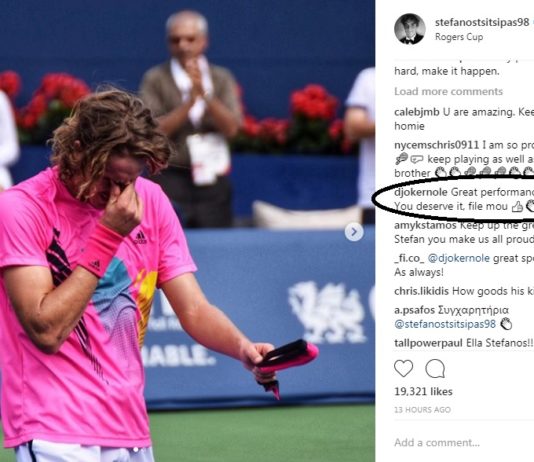534x462 pixels.
Task: Click Load more comments
Action: [448, 91]
